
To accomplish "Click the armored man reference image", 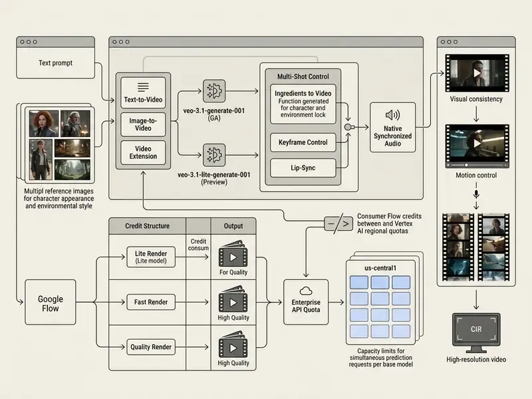I will 75,124.
